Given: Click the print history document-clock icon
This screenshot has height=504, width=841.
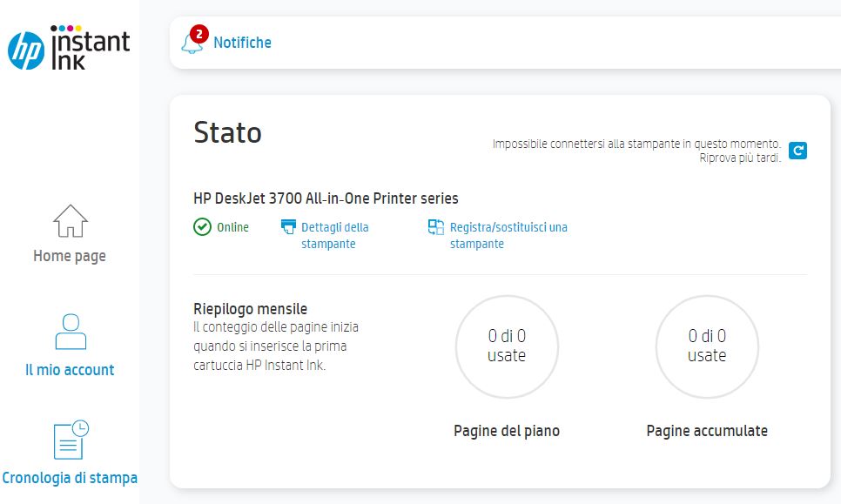Looking at the screenshot, I should point(70,440).
